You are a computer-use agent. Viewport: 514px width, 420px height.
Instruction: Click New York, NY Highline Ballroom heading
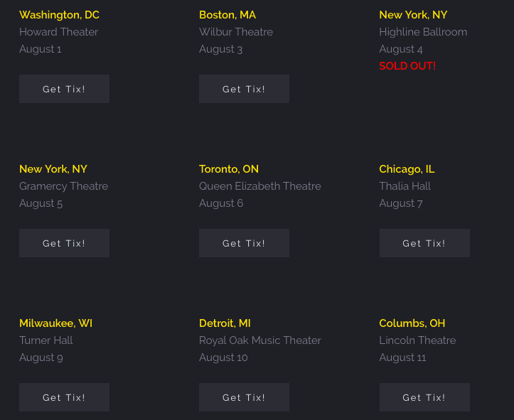coord(413,15)
